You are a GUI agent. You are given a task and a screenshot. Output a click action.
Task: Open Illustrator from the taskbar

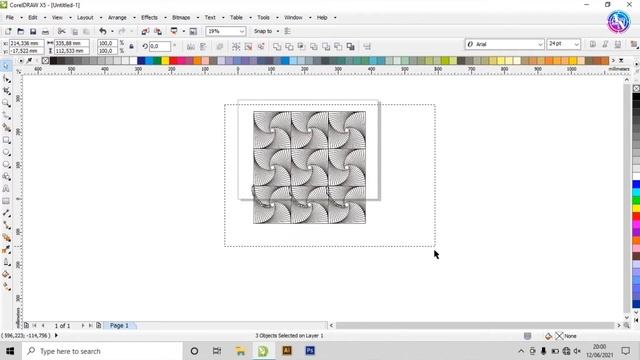[x=287, y=351]
